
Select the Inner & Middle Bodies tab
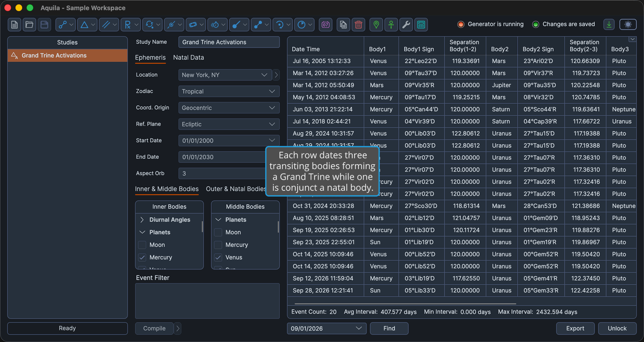point(167,189)
